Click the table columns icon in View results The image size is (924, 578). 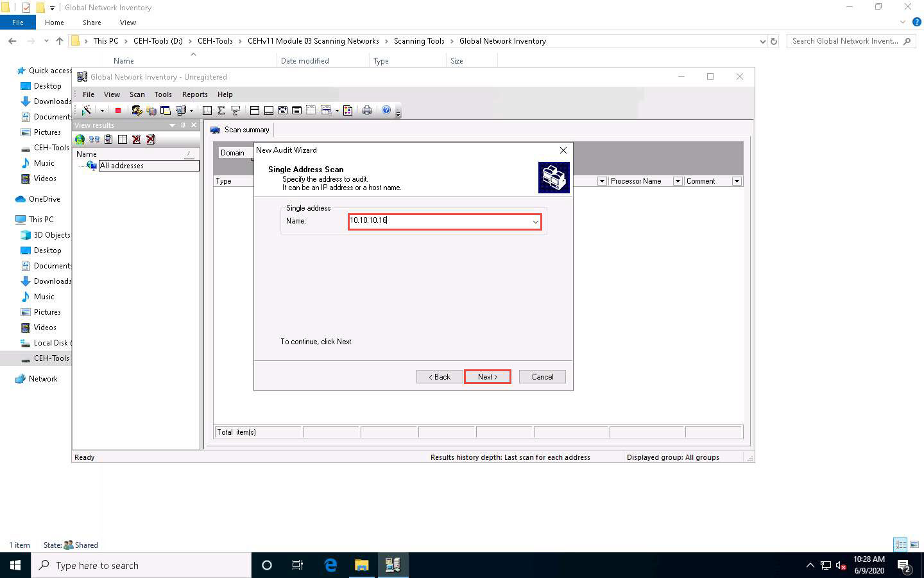click(x=123, y=139)
